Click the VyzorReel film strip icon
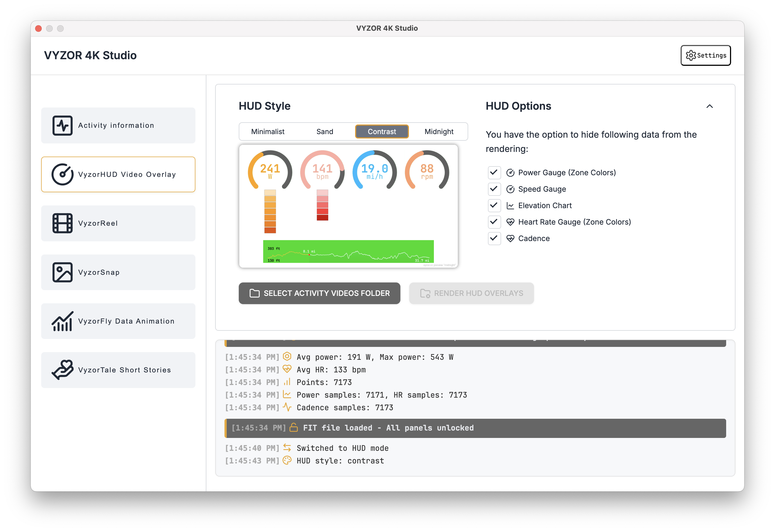Screen dimensions: 775x532 (x=62, y=223)
